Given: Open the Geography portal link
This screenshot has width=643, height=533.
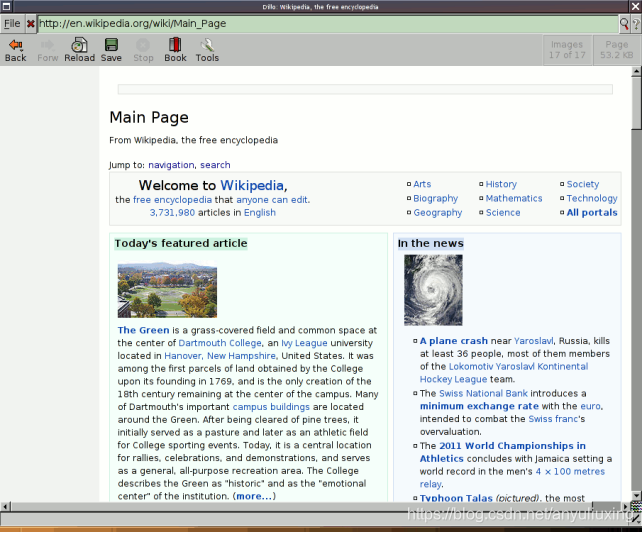Looking at the screenshot, I should 438,213.
